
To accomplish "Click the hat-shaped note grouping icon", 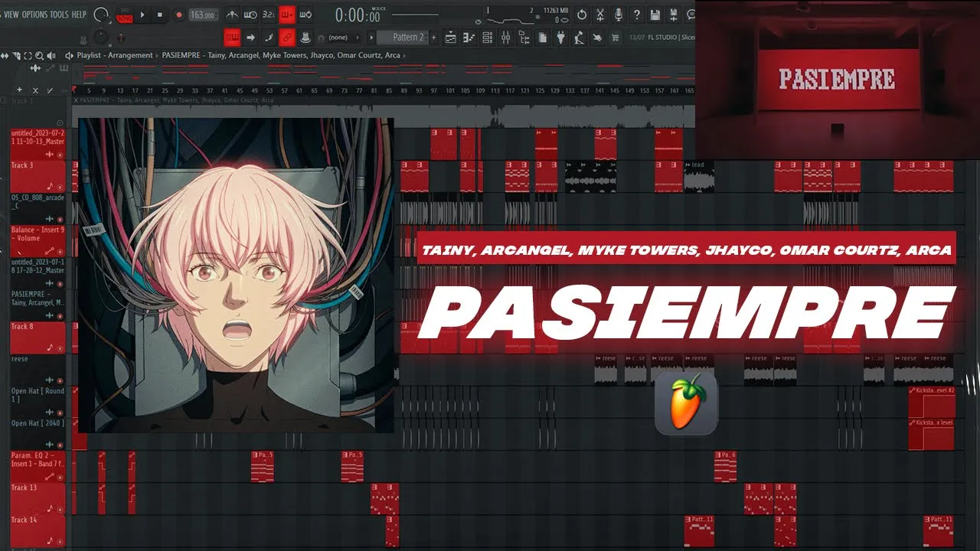I will [x=305, y=37].
